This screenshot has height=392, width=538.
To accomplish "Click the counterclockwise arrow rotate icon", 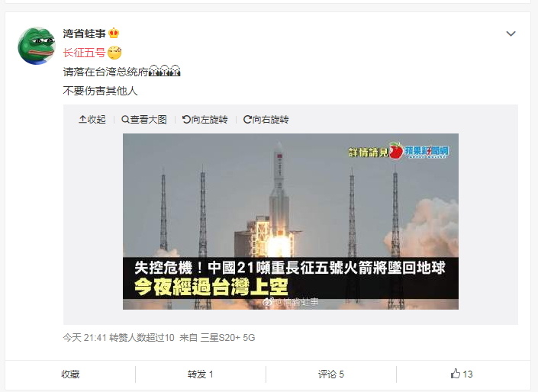I will 186,119.
